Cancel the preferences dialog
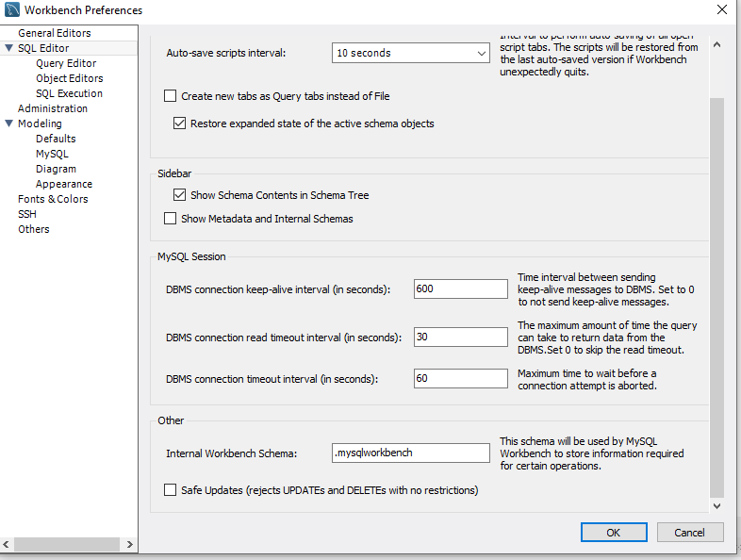 click(690, 533)
